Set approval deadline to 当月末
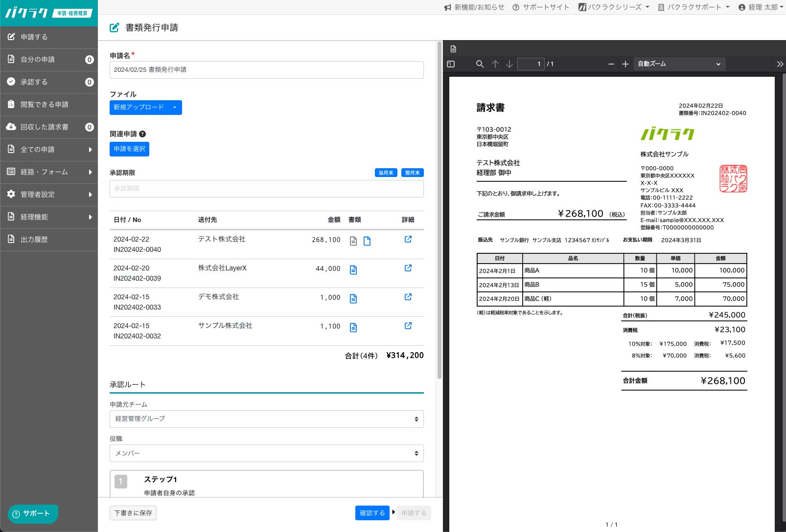Image resolution: width=786 pixels, height=532 pixels. 386,173
